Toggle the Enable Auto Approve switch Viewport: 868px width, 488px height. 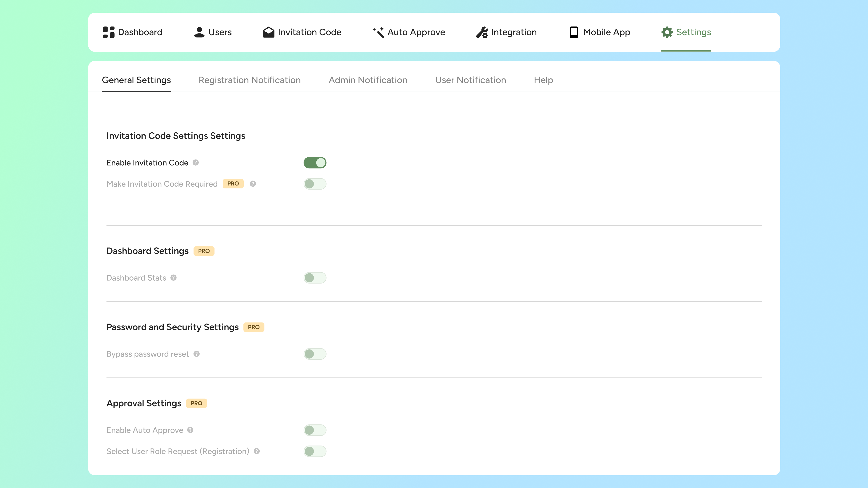click(x=315, y=430)
